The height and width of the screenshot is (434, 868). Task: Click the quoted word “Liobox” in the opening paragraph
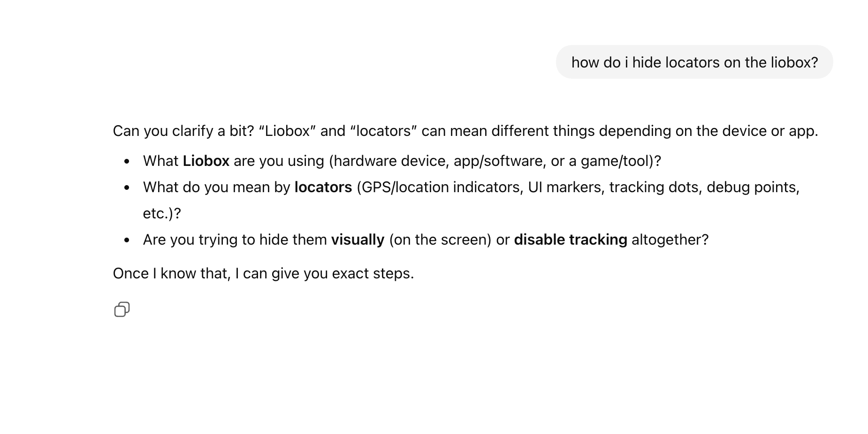287,131
